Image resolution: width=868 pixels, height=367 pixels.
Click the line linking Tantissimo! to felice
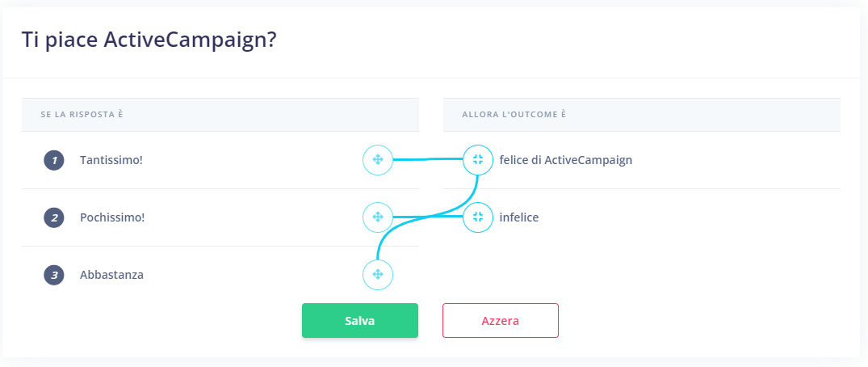tap(427, 160)
